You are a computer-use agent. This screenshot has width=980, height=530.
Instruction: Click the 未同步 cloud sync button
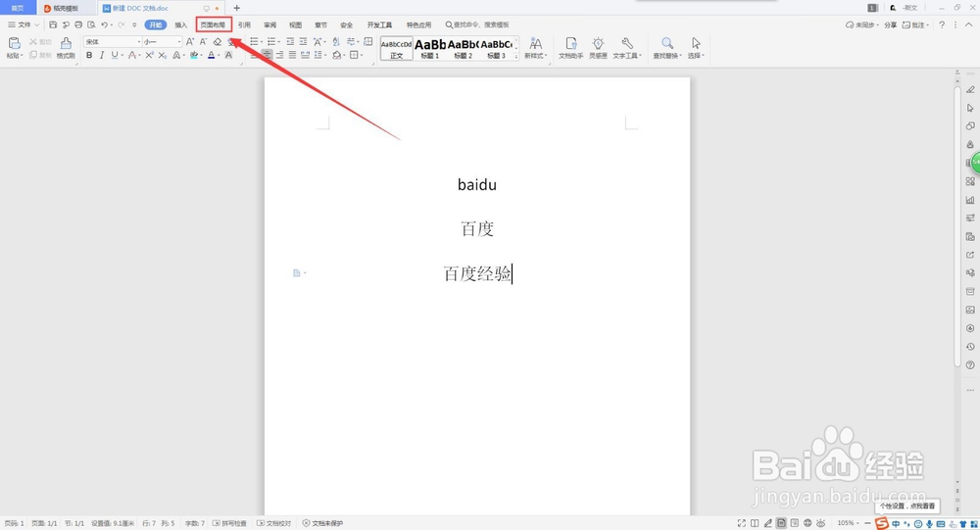coord(862,25)
